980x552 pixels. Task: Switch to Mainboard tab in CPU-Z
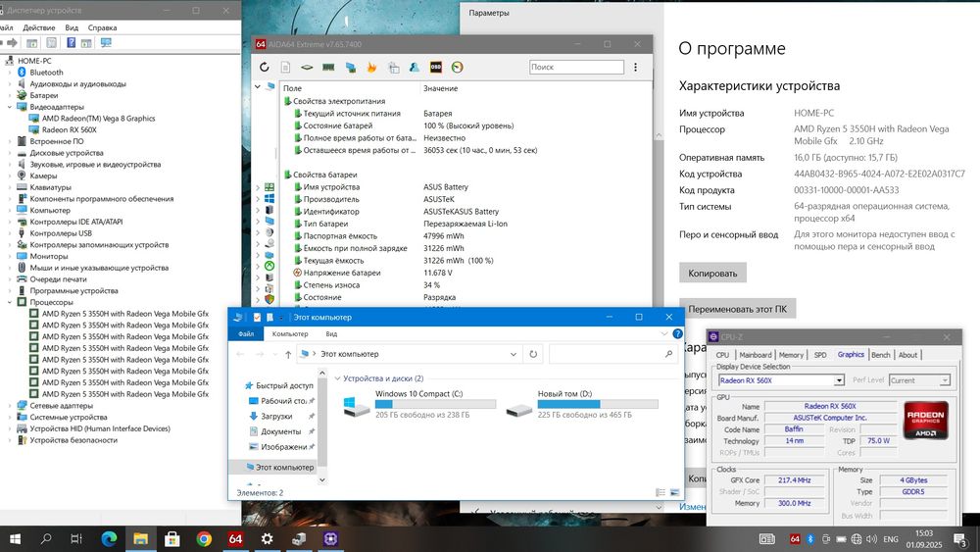click(x=756, y=355)
